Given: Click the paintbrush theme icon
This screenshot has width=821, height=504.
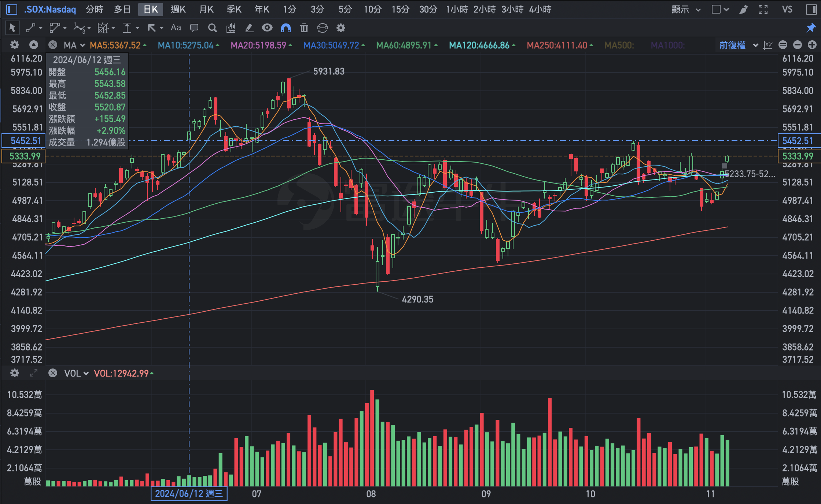Looking at the screenshot, I should pos(743,10).
